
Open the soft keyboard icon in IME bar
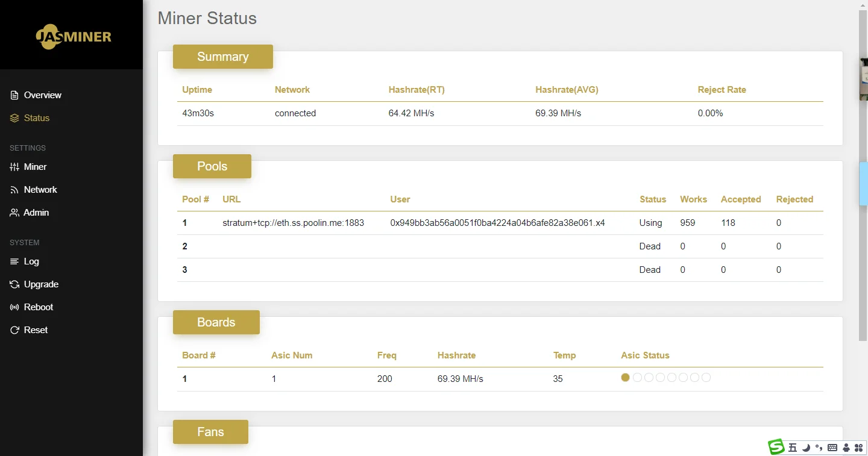832,448
